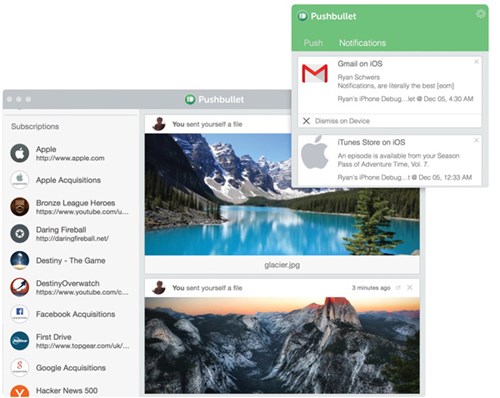Click the glacier.jpg file name
Viewport: 500px width, 398px height.
point(282,265)
